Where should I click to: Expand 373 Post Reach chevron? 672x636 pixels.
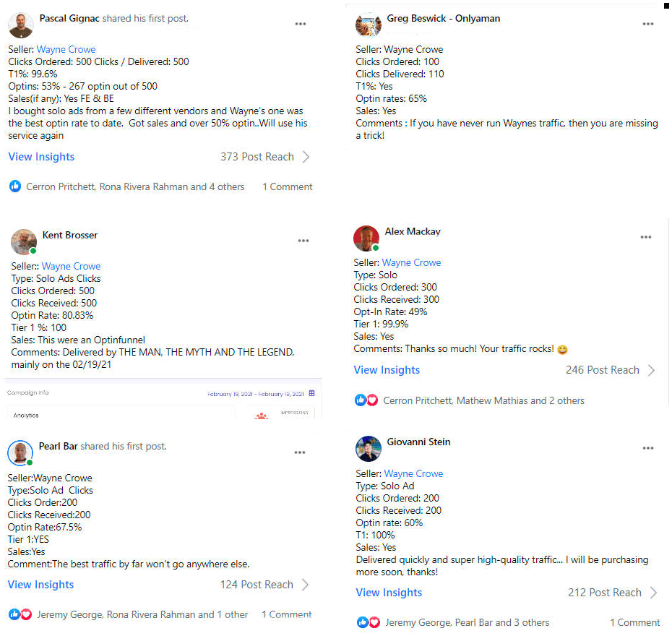tap(306, 157)
